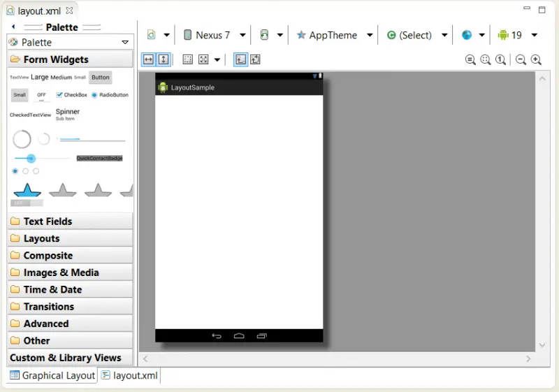The height and width of the screenshot is (392, 559).
Task: Switch to the Graphical Layout tab
Action: point(52,375)
